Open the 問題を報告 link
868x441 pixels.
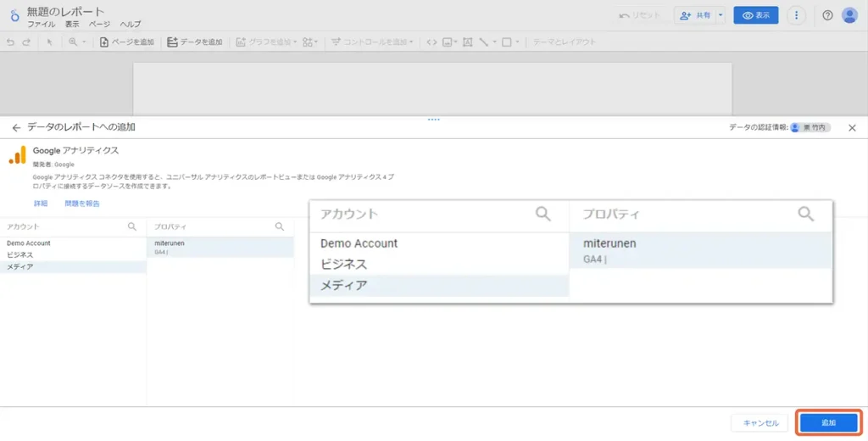[82, 204]
